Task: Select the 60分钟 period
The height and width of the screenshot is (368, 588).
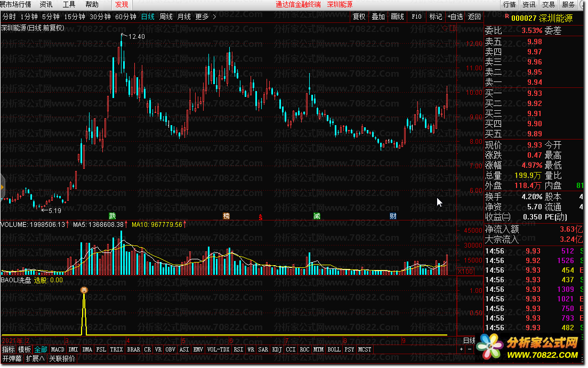Action: pos(126,17)
